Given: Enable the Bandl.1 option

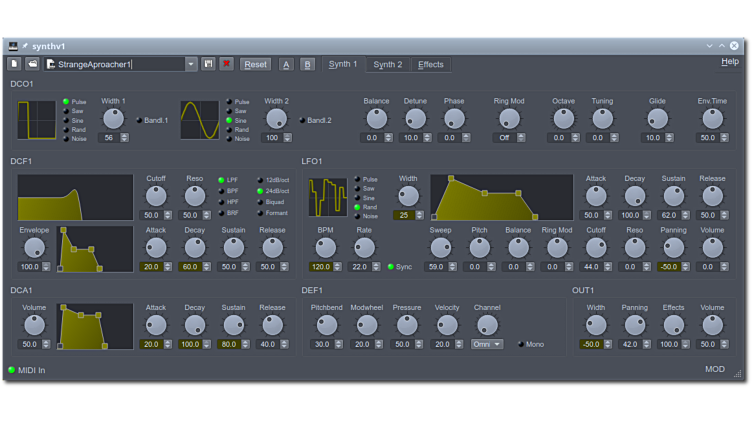Looking at the screenshot, I should [139, 121].
